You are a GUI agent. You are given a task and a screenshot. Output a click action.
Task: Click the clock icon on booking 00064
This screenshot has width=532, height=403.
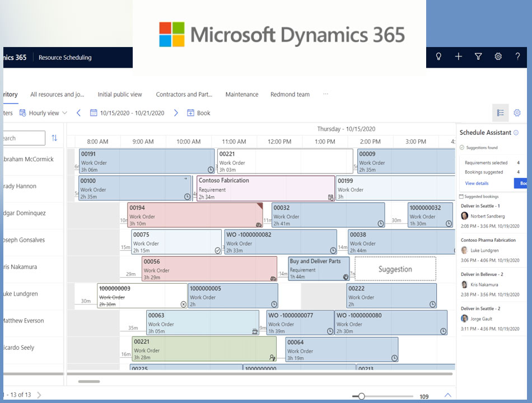[394, 358]
